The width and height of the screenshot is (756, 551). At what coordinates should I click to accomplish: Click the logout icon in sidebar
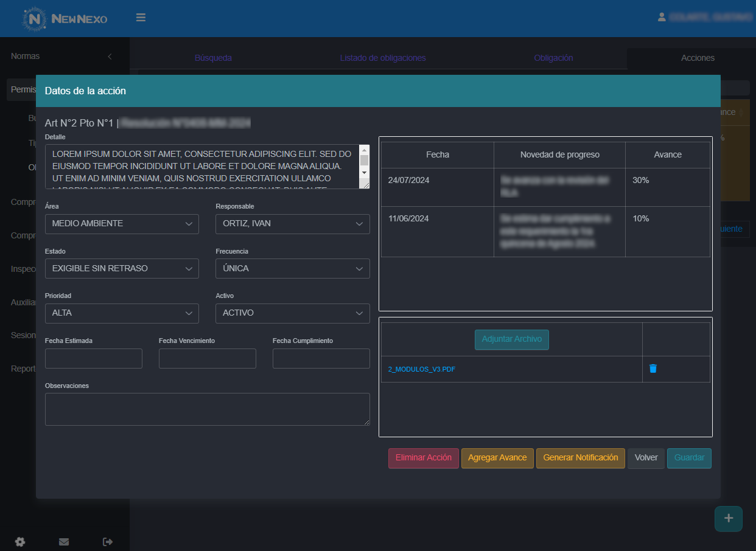[x=108, y=541]
